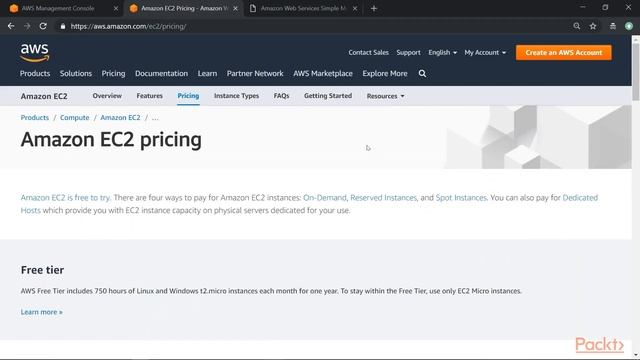This screenshot has height=360, width=640.
Task: Click Create an AWS Account button
Action: pos(563,53)
